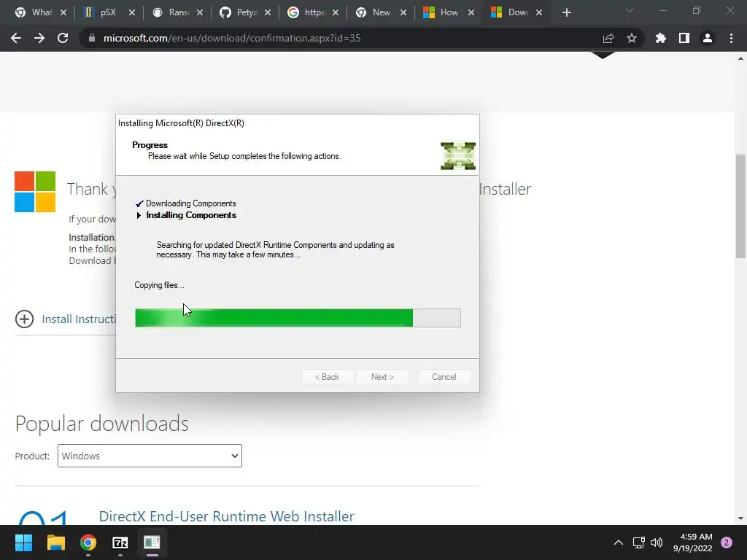Open the Chrome three-dot menu
Screen dimensions: 747x560
[x=731, y=38]
